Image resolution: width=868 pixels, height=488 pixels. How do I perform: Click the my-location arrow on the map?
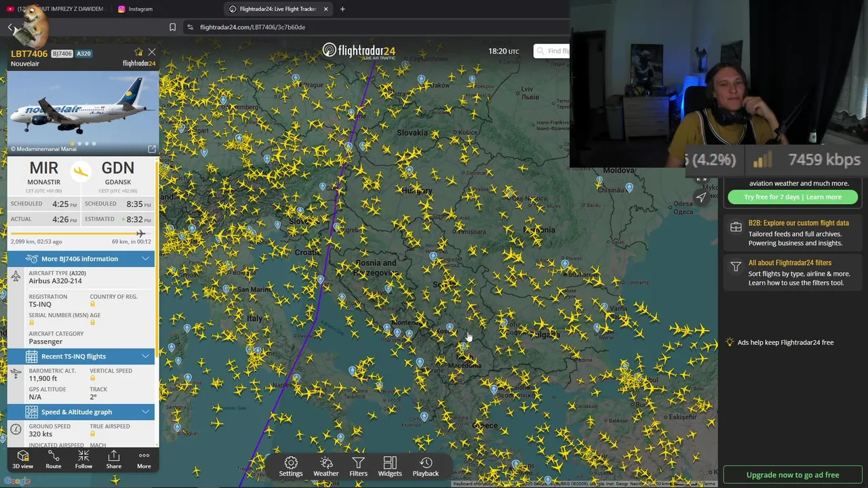pyautogui.click(x=702, y=197)
